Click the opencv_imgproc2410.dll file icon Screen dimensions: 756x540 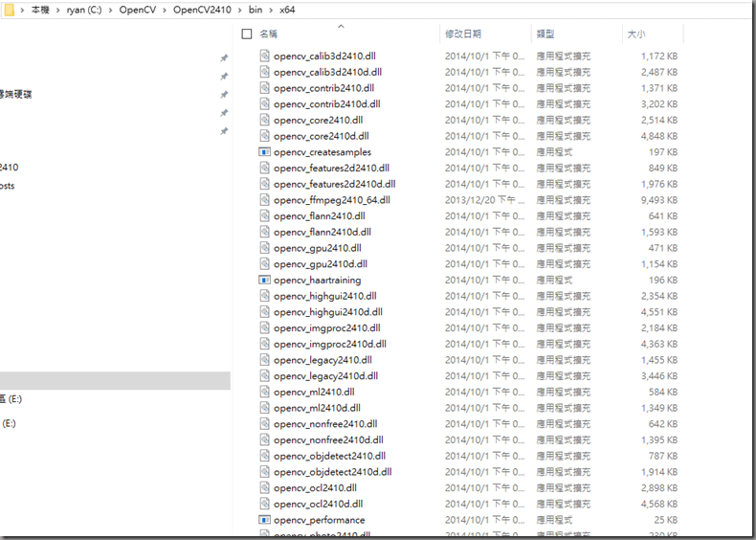pos(264,327)
